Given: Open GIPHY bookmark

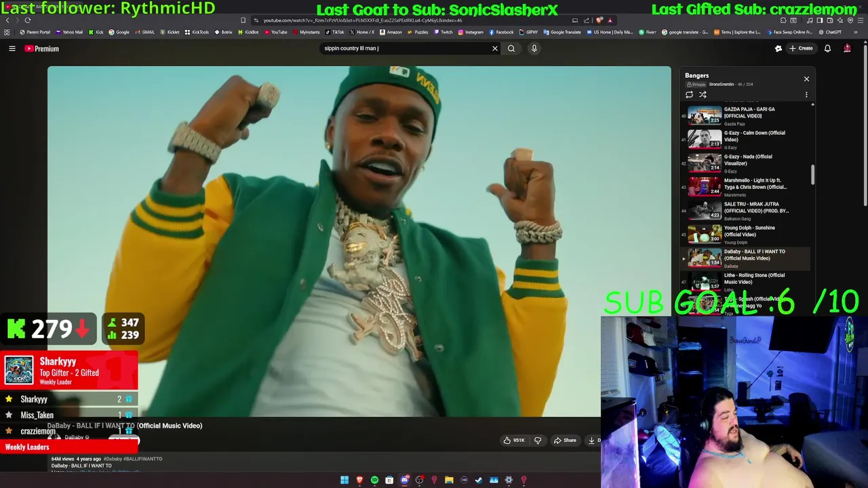Looking at the screenshot, I should pos(528,32).
